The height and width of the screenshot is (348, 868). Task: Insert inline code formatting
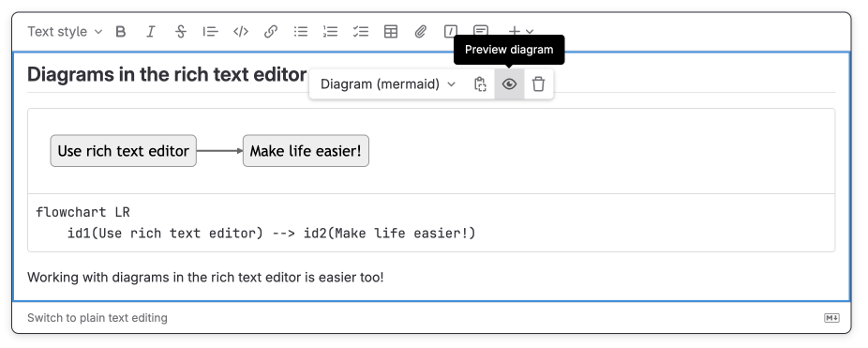(x=240, y=32)
